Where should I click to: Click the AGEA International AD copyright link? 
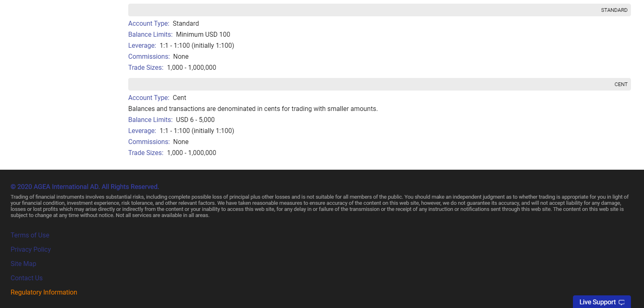click(85, 187)
